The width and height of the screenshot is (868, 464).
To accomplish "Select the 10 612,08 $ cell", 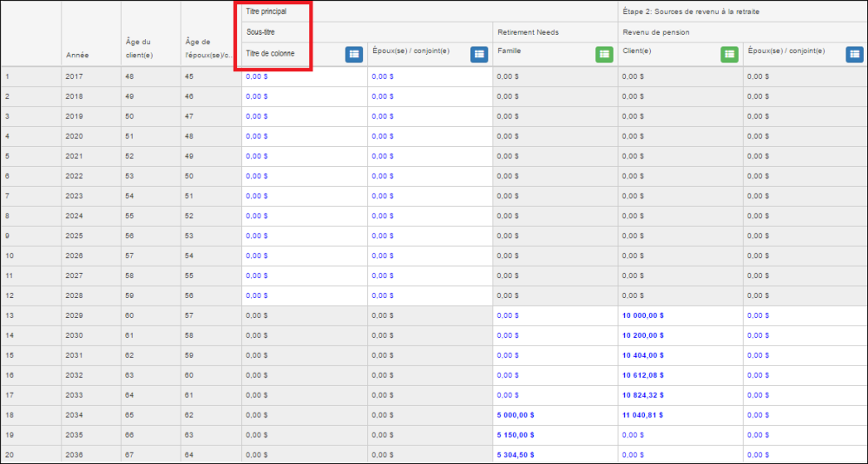I will (681, 375).
